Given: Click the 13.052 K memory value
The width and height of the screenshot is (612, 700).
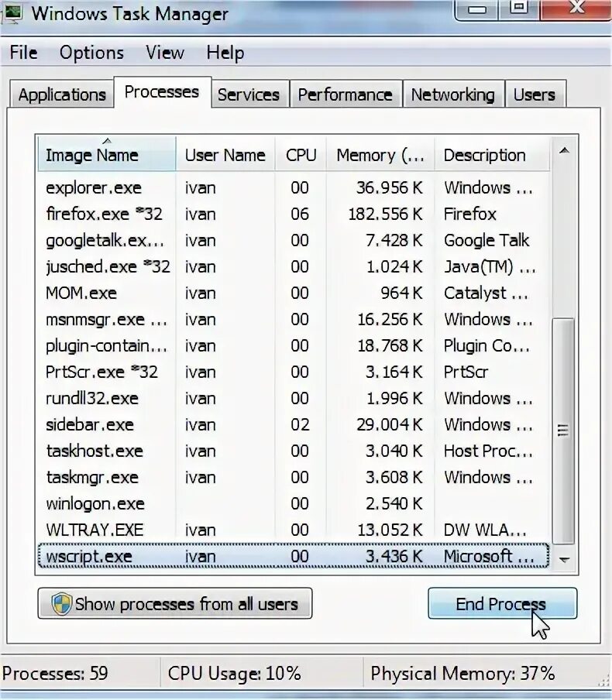Looking at the screenshot, I should [x=390, y=530].
